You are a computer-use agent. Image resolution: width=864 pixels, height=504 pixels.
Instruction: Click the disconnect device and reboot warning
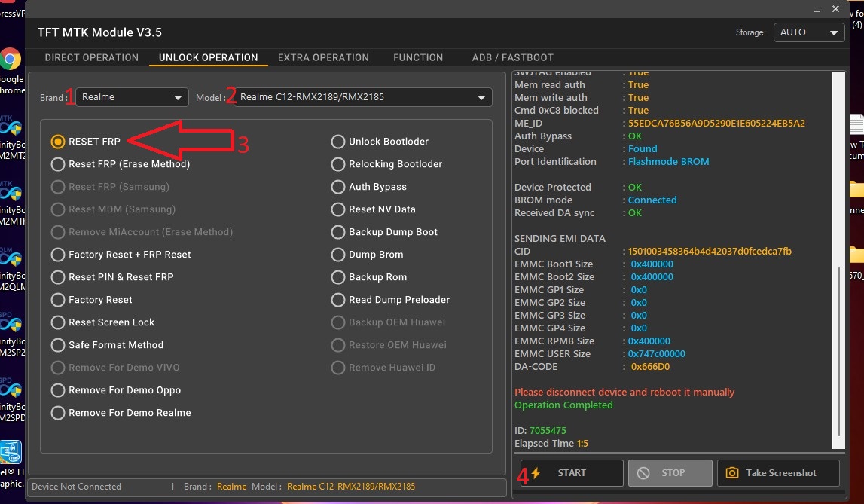coord(624,393)
